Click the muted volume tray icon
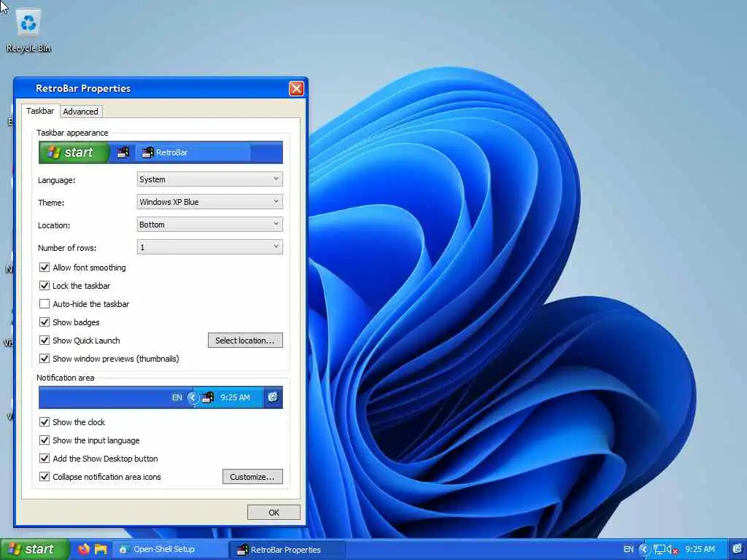The image size is (747, 560). pos(672,550)
